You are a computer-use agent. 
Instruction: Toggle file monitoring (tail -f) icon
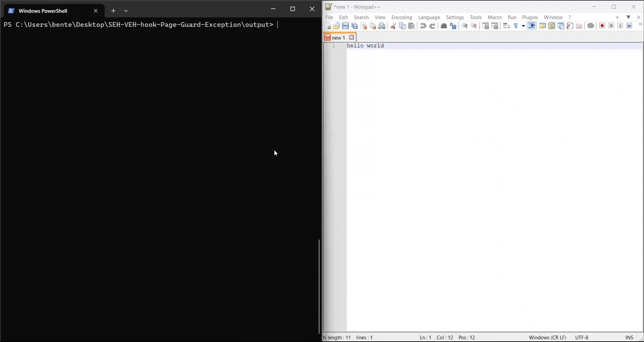click(590, 26)
